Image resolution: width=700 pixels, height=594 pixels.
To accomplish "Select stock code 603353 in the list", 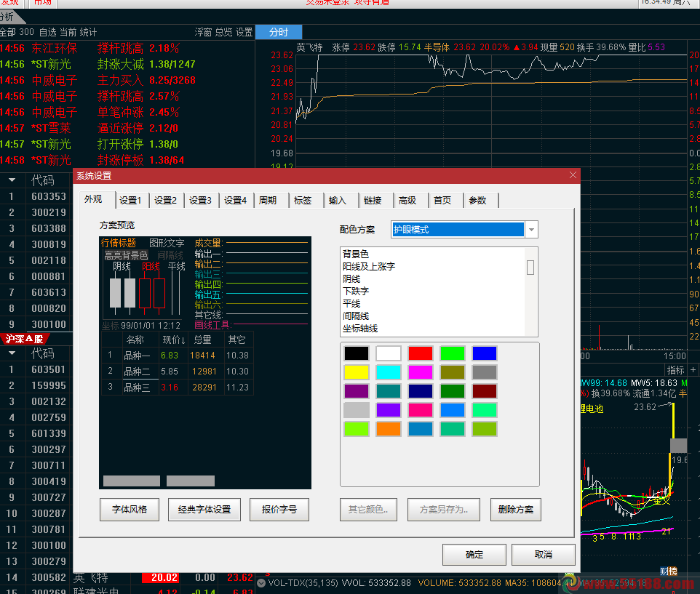I will pyautogui.click(x=49, y=196).
